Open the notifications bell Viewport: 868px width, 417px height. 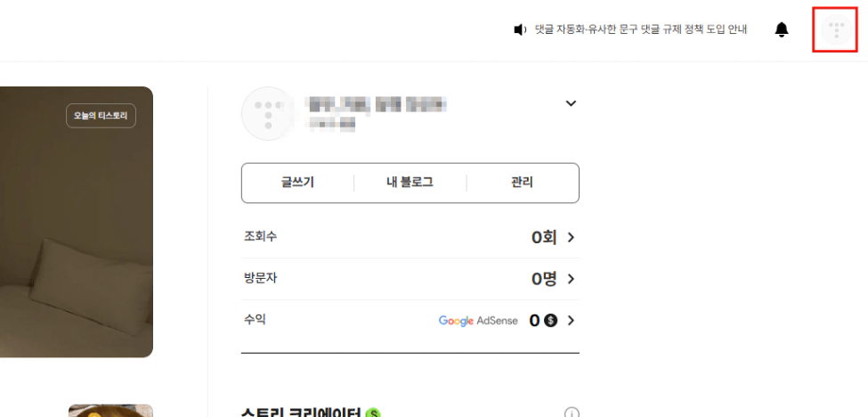coord(782,30)
